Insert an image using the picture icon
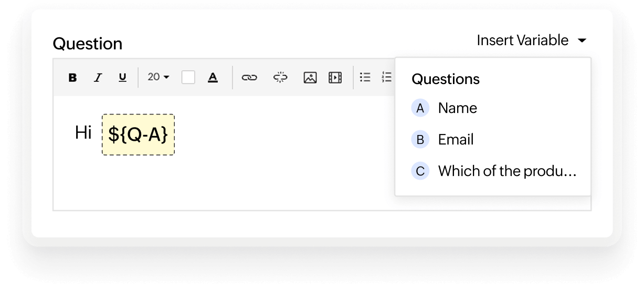Viewport: 644px width, 291px height. point(310,78)
